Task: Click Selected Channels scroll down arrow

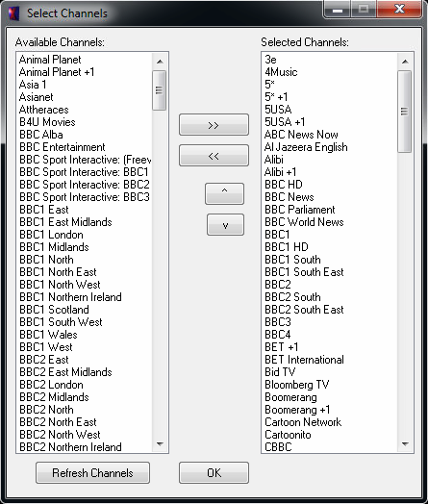Action: tap(405, 444)
